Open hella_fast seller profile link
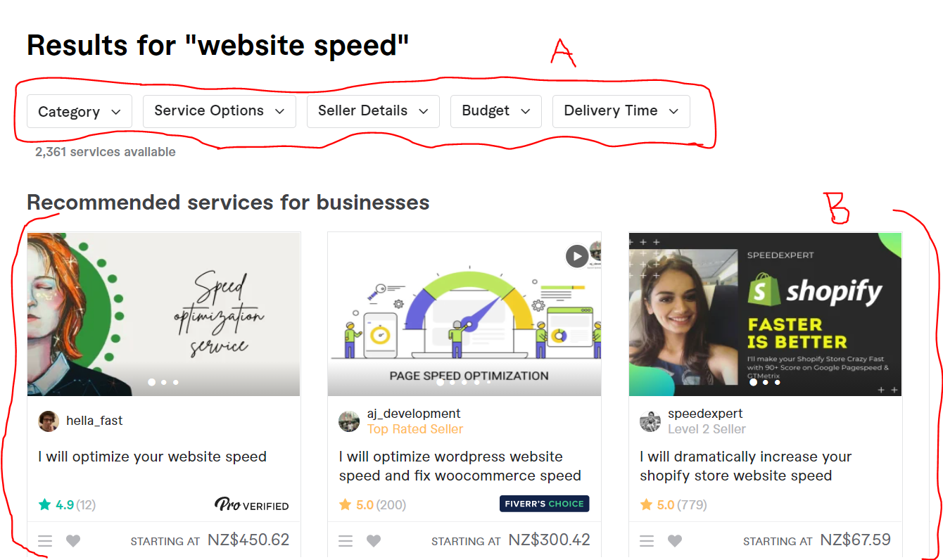 (x=94, y=421)
